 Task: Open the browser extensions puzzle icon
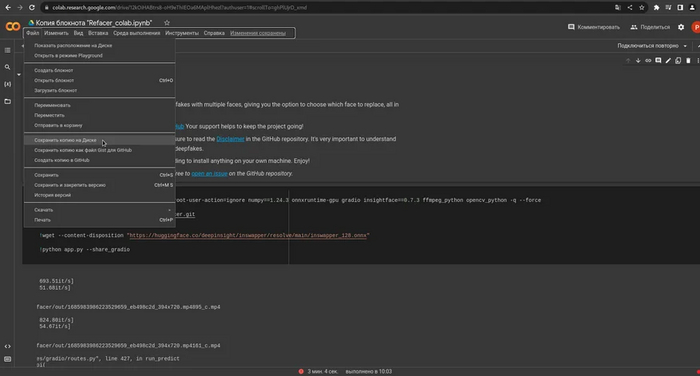point(656,8)
